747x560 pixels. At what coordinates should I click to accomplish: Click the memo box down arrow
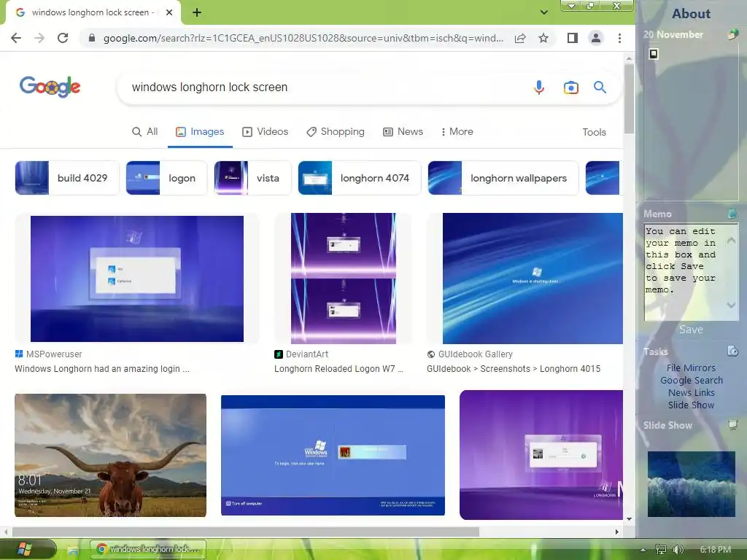(731, 305)
